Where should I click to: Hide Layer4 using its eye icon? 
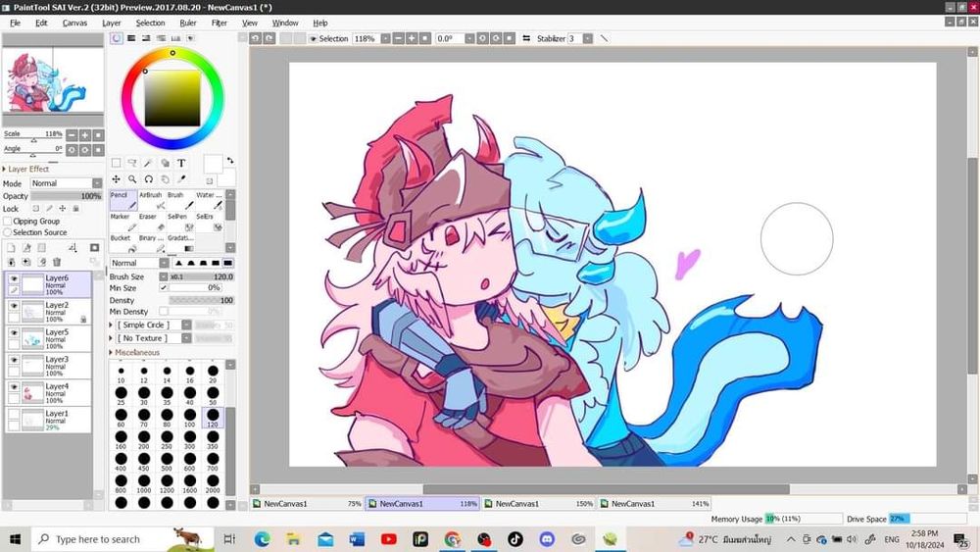pyautogui.click(x=14, y=387)
